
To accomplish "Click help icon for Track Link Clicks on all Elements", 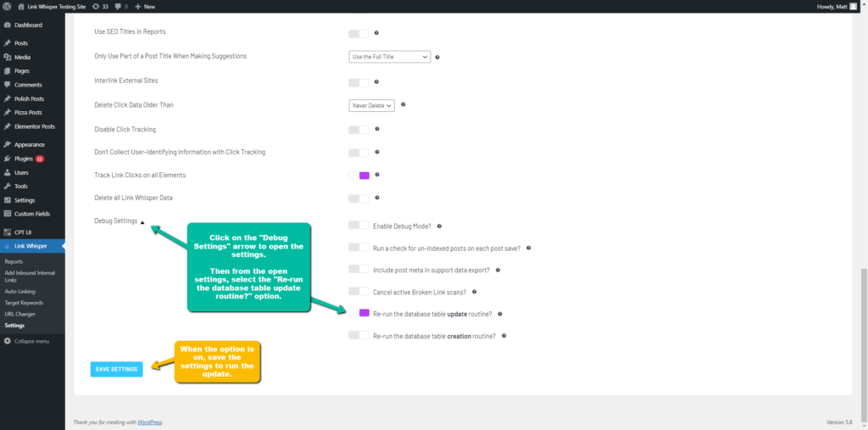I will (x=377, y=175).
